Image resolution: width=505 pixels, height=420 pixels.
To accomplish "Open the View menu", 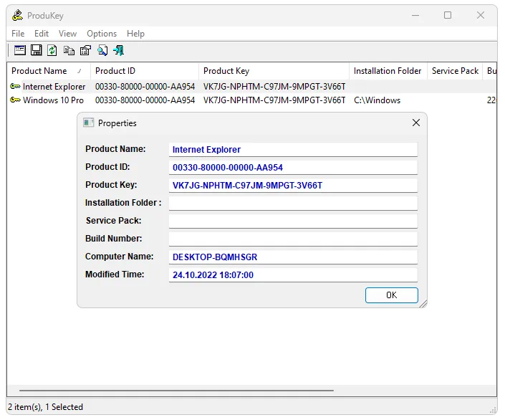I will coord(67,34).
